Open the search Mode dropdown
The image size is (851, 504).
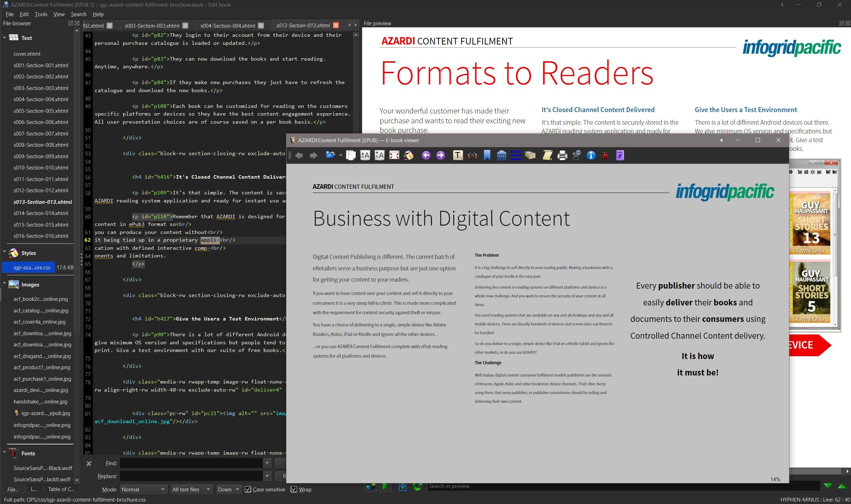(x=143, y=489)
